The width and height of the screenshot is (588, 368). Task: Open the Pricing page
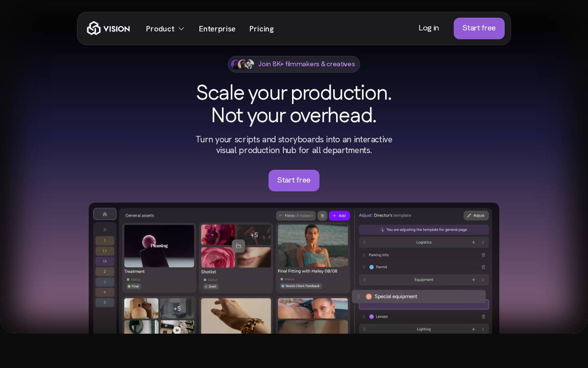(262, 29)
